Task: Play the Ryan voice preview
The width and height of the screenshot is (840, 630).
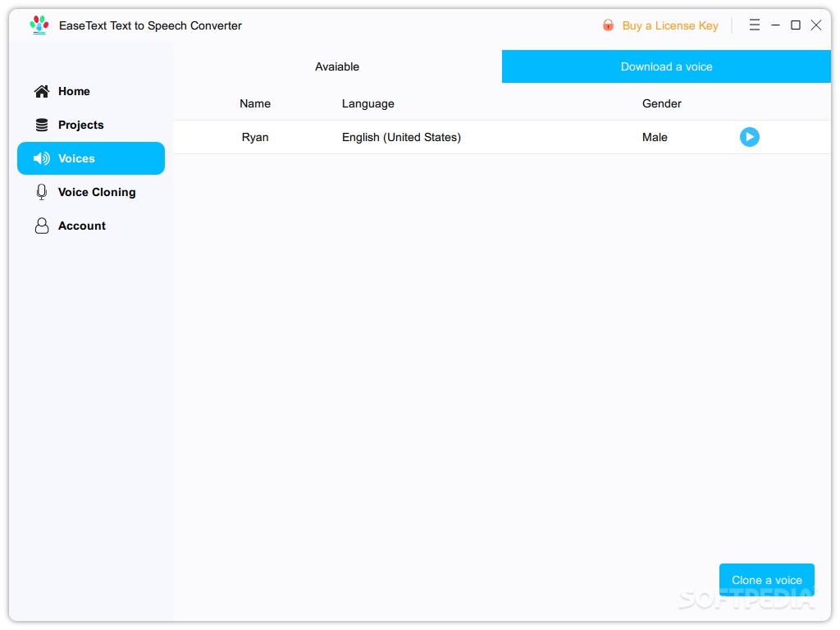Action: tap(750, 137)
